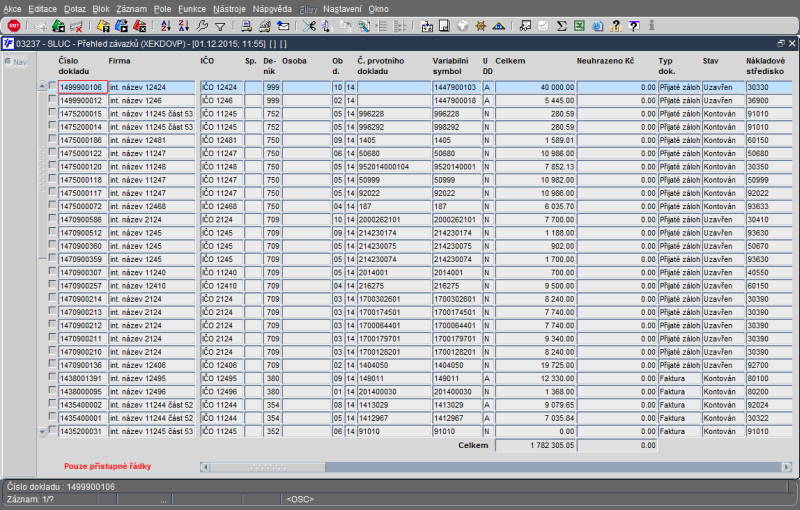Select the checkbox for row 1475200015
The image size is (800, 510).
coord(53,113)
